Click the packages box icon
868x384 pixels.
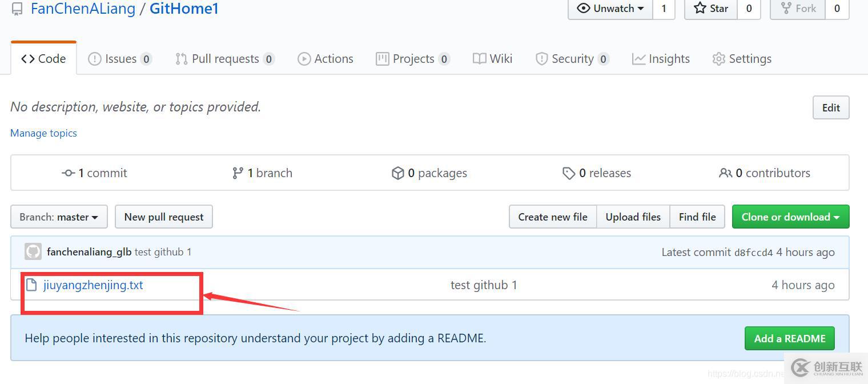[398, 173]
